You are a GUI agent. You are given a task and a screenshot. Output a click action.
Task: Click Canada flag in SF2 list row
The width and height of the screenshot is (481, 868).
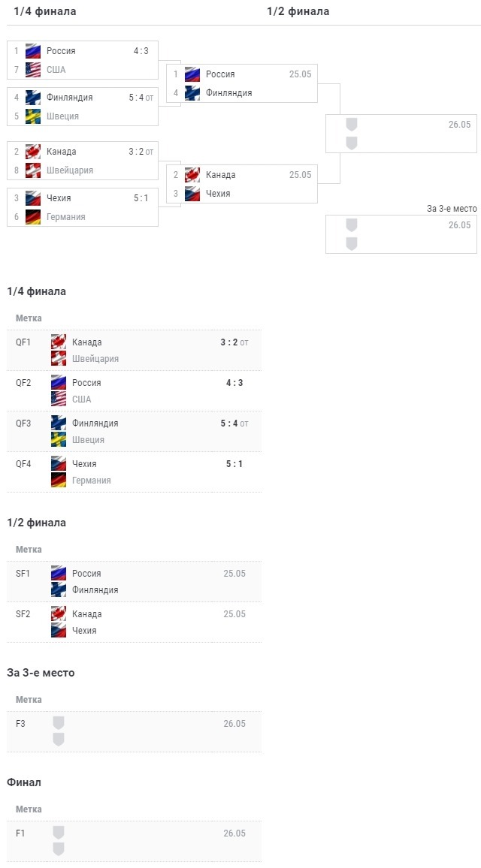coord(59,614)
